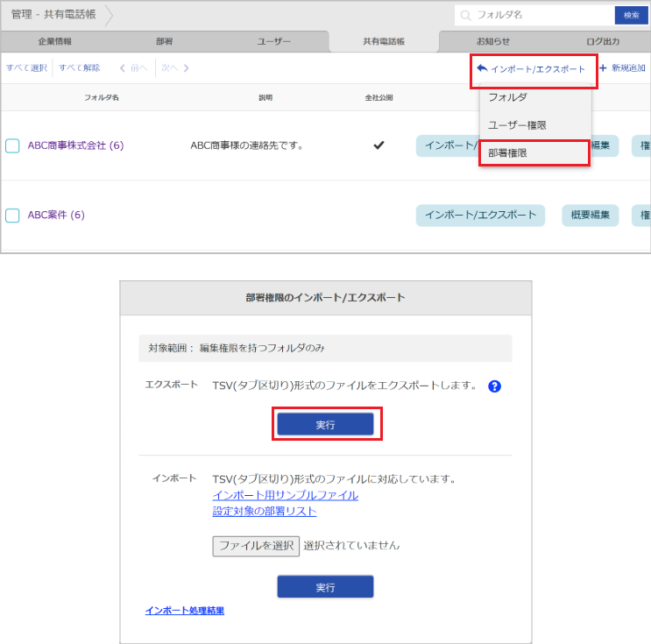Switch to the 部署 tab

coord(165,41)
